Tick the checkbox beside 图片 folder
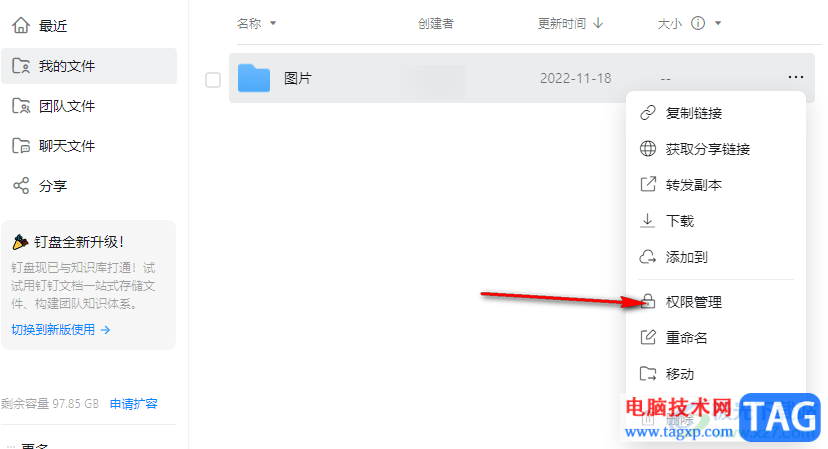 pos(213,80)
